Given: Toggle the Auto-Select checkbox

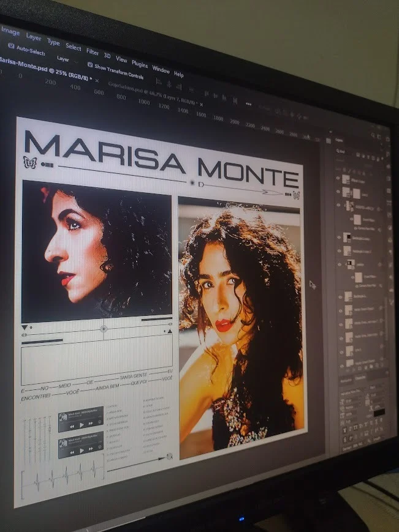Looking at the screenshot, I should (x=11, y=46).
